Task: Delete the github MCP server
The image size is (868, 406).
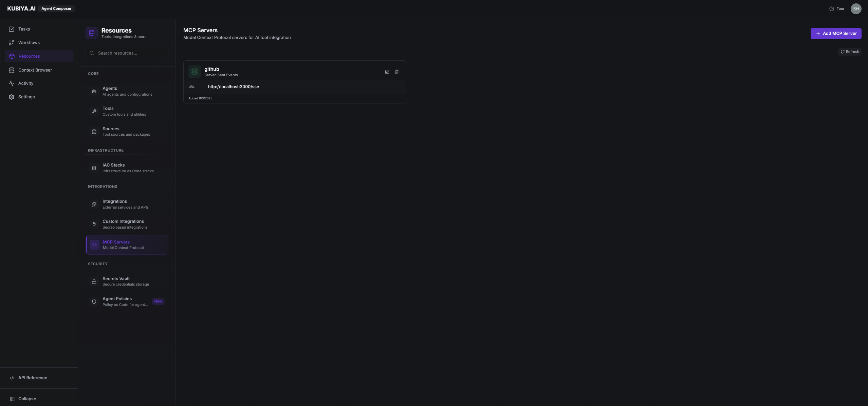Action: coord(396,72)
